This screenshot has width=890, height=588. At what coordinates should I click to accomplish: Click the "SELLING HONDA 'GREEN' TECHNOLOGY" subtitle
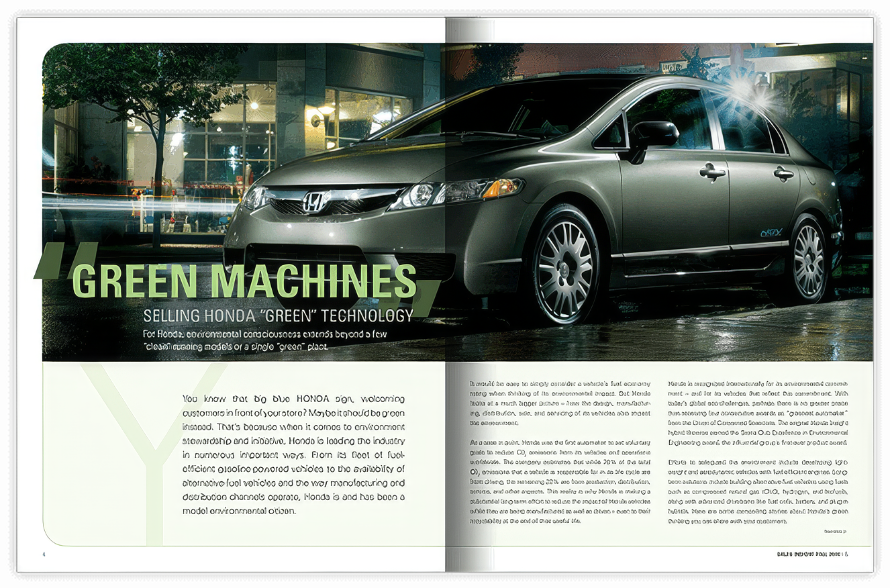[279, 315]
